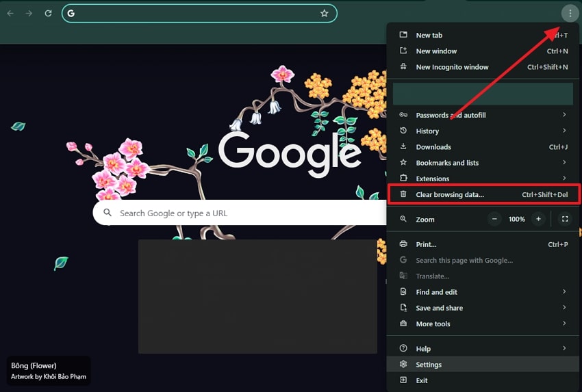The image size is (582, 392).
Task: Open the three-dot Chrome menu button
Action: tap(570, 14)
